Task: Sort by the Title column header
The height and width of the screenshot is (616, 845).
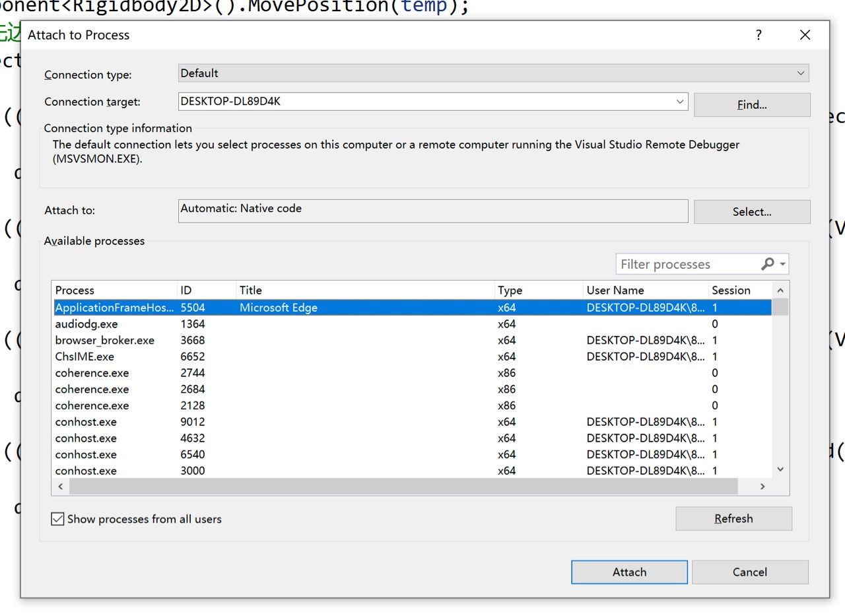Action: point(365,290)
